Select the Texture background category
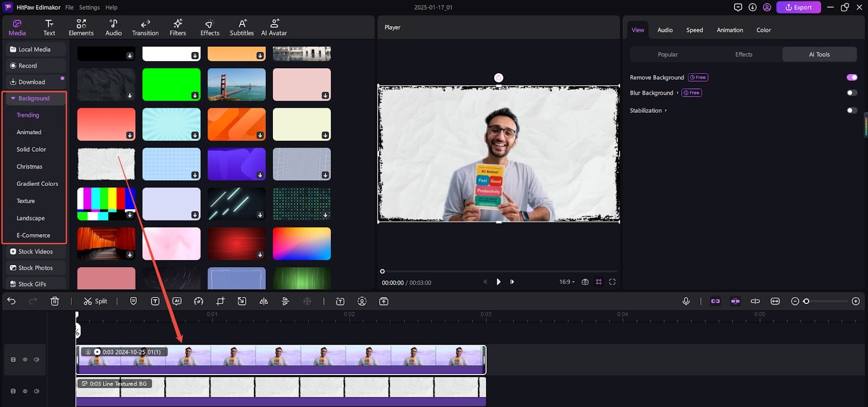The width and height of the screenshot is (868, 407). [25, 201]
